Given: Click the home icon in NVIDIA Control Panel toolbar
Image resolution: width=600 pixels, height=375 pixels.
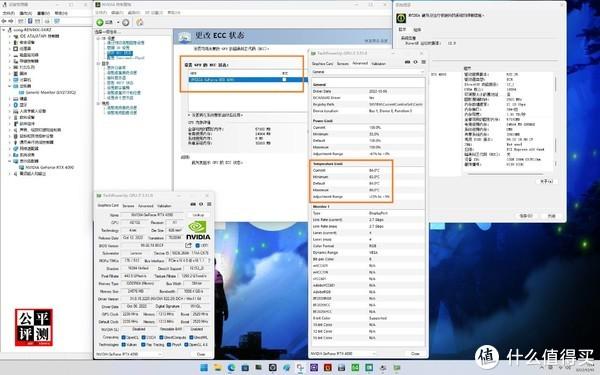Looking at the screenshot, I should click(x=140, y=22).
